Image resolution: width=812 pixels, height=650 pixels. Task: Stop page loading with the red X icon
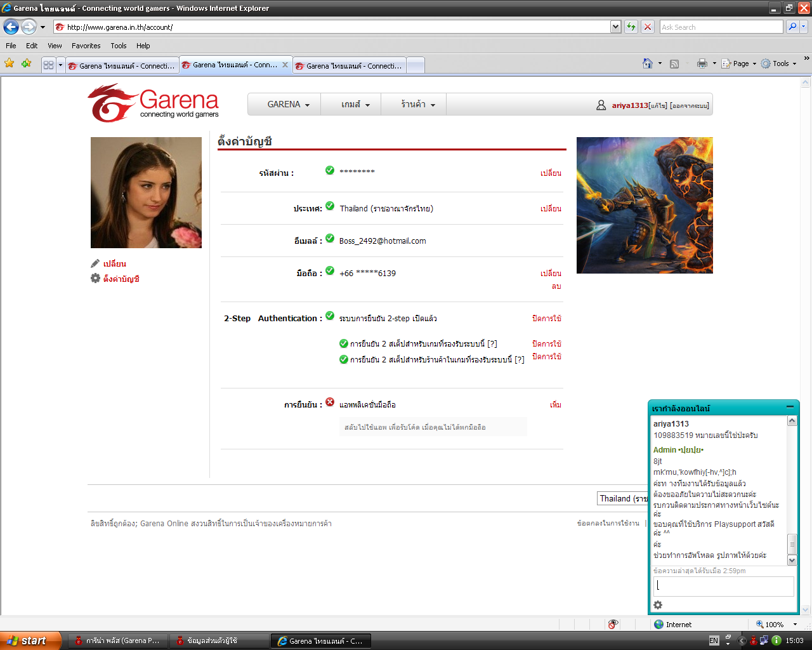pyautogui.click(x=648, y=27)
